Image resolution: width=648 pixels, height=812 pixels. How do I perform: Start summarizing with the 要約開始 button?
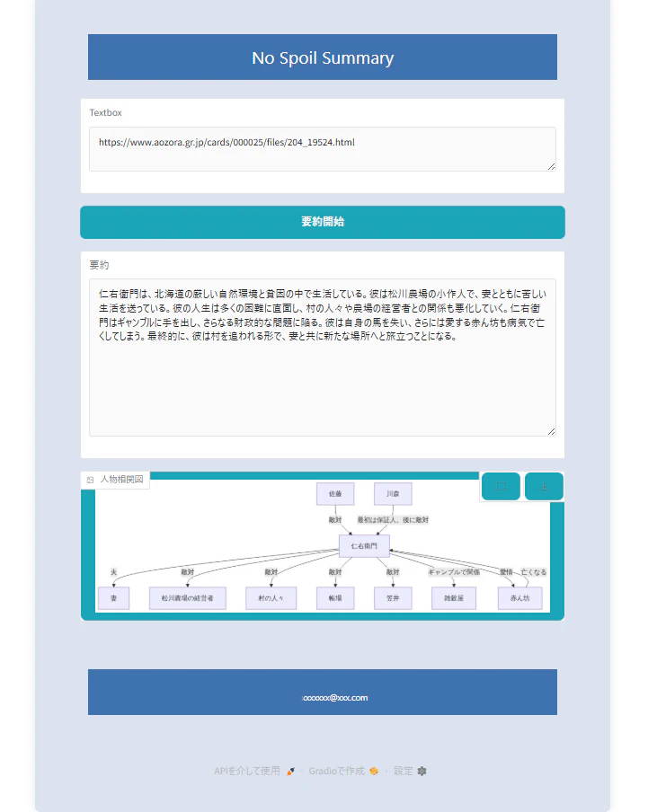coord(322,222)
